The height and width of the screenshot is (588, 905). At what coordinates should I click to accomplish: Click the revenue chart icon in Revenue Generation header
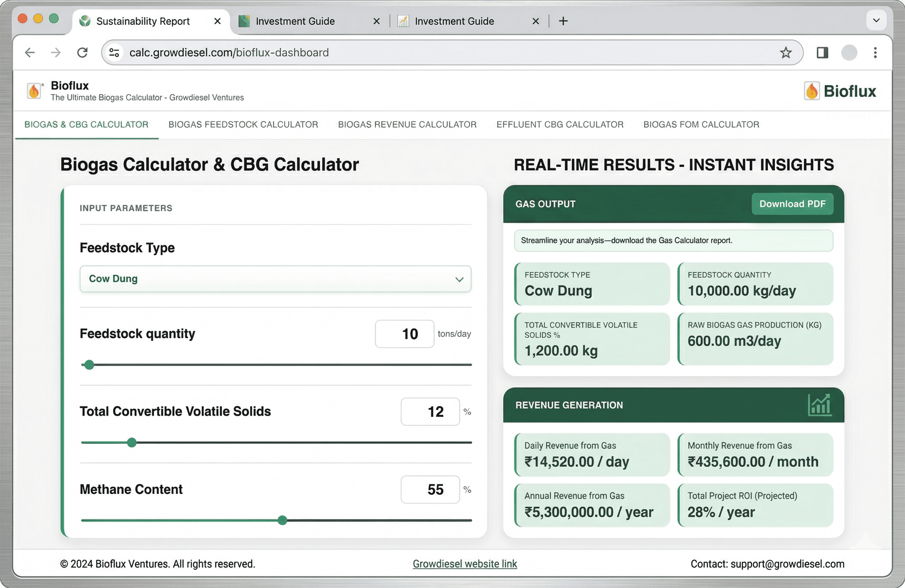point(819,405)
